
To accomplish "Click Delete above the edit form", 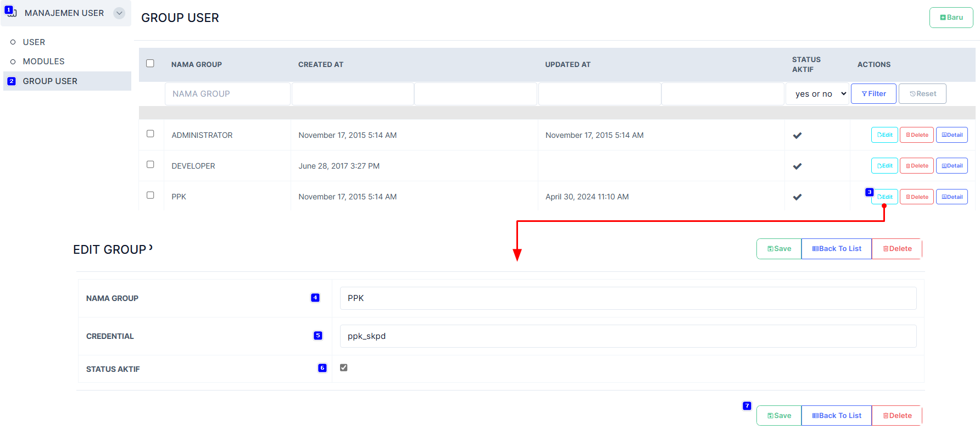I will (x=897, y=249).
